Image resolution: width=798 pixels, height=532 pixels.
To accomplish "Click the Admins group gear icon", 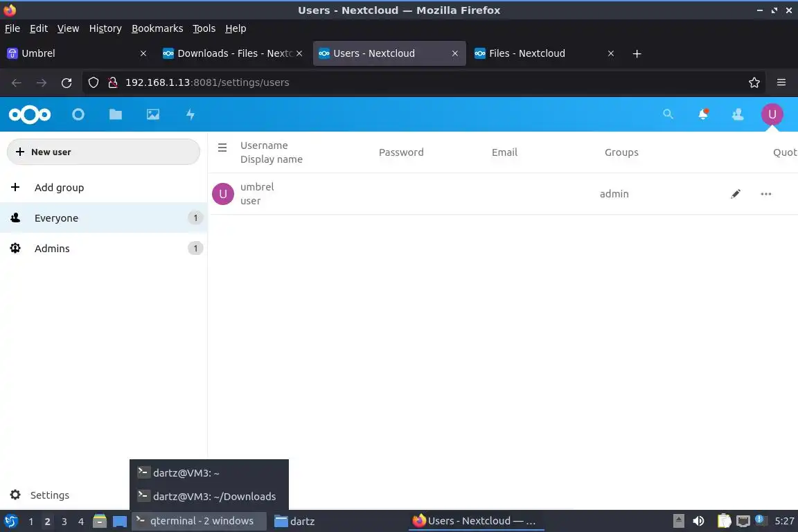I will [15, 248].
